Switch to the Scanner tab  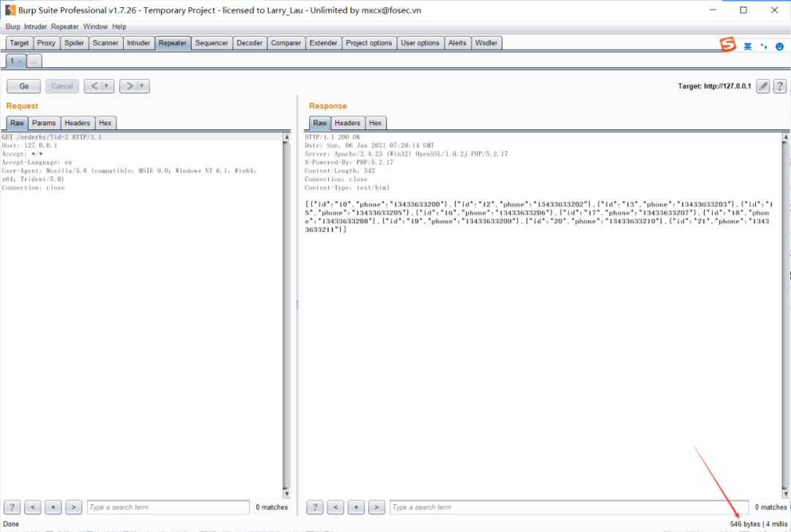click(105, 43)
